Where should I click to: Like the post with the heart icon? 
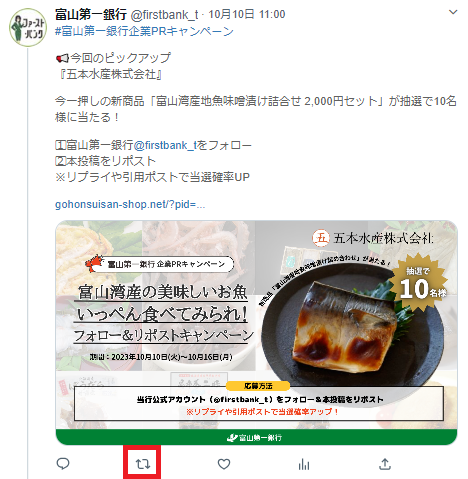[224, 464]
